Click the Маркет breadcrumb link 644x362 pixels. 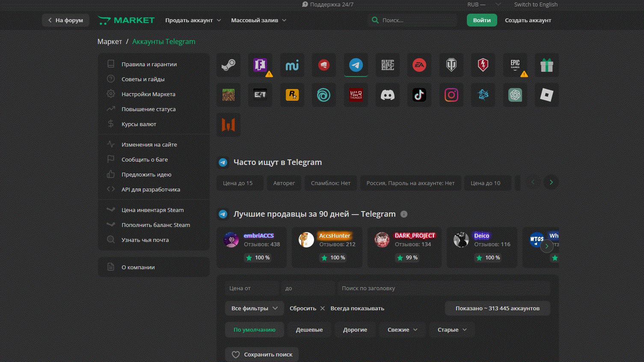110,41
